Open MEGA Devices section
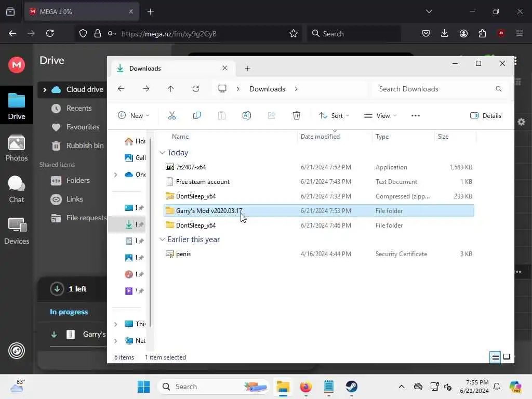 (x=17, y=231)
